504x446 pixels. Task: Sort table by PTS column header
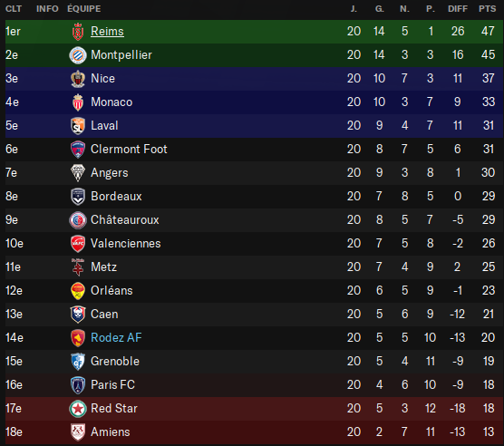tap(488, 9)
